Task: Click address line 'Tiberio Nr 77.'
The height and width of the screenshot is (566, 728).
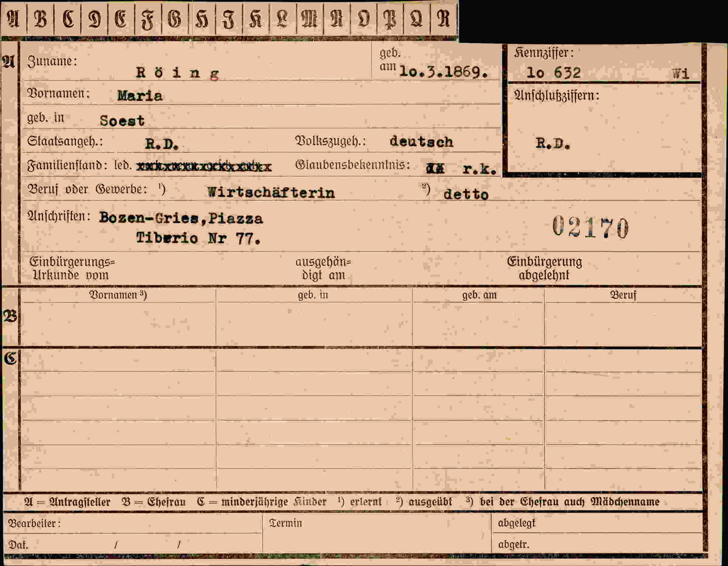Action: point(198,238)
